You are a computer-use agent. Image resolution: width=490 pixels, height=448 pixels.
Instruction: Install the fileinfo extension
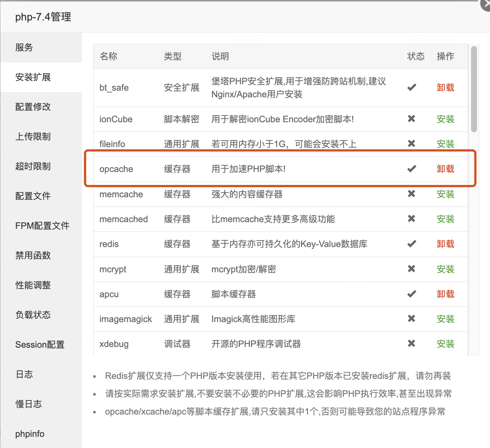point(445,144)
